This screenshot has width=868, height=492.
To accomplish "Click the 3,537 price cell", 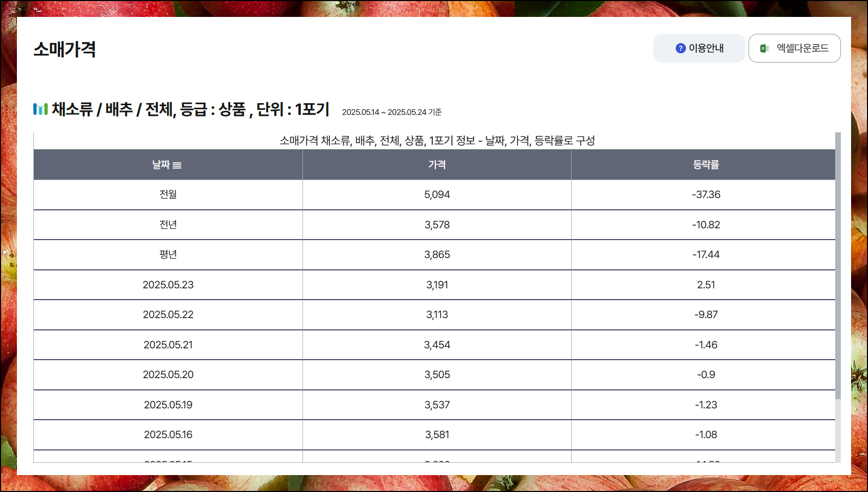I will (437, 405).
